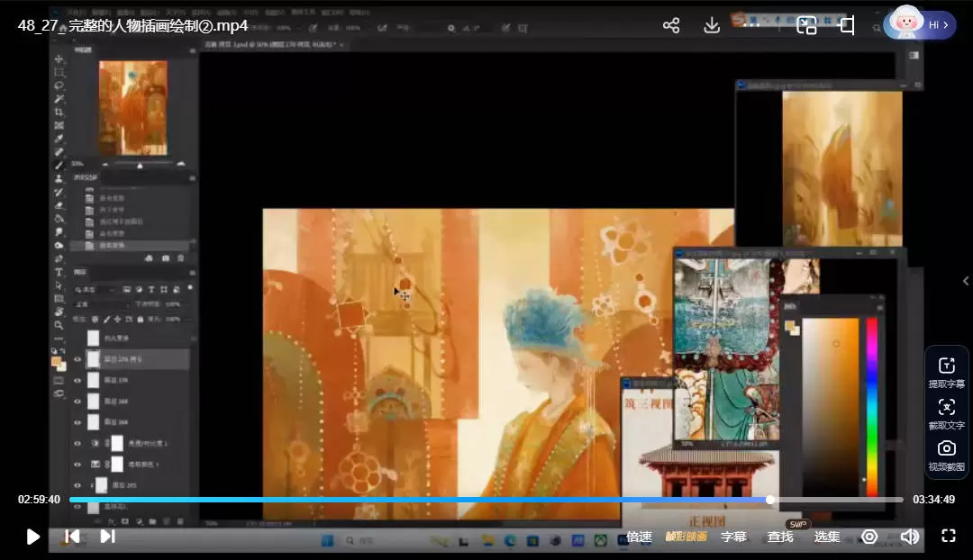Open the 倍速 playback speed menu
The height and width of the screenshot is (560, 973).
point(639,537)
